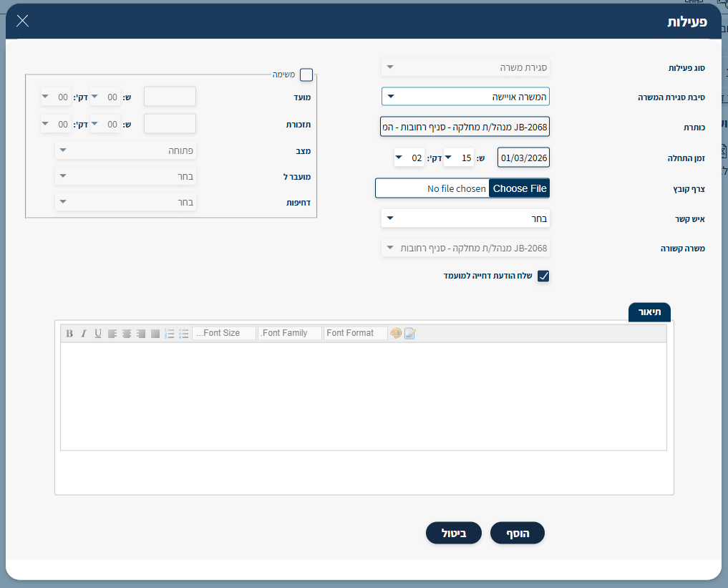
Task: Insert a bulleted list in the editor
Action: click(x=184, y=333)
